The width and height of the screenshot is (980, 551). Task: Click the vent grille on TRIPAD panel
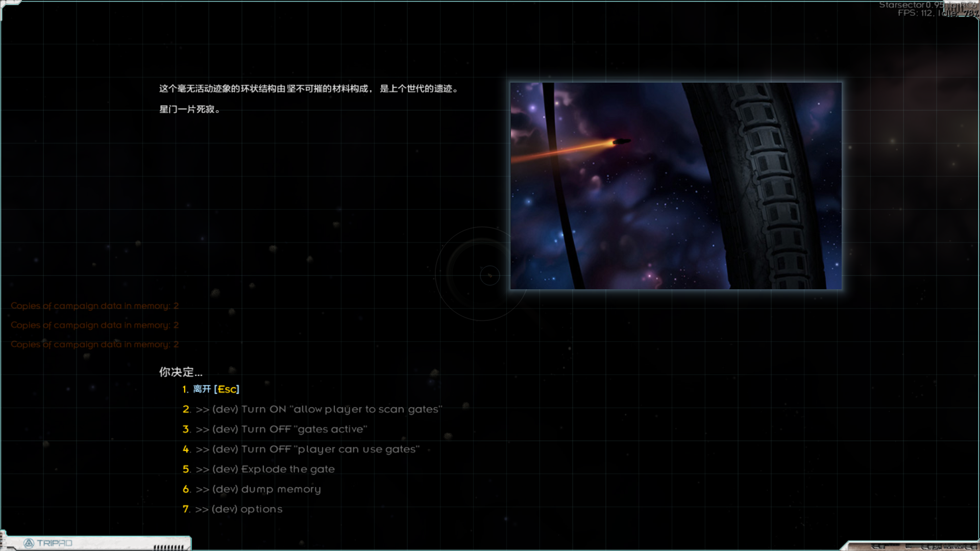pos(168,547)
